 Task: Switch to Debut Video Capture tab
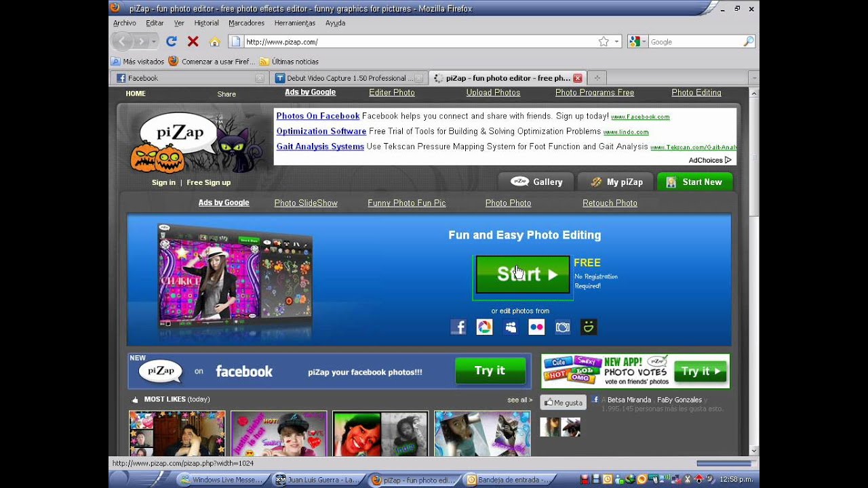tap(348, 78)
